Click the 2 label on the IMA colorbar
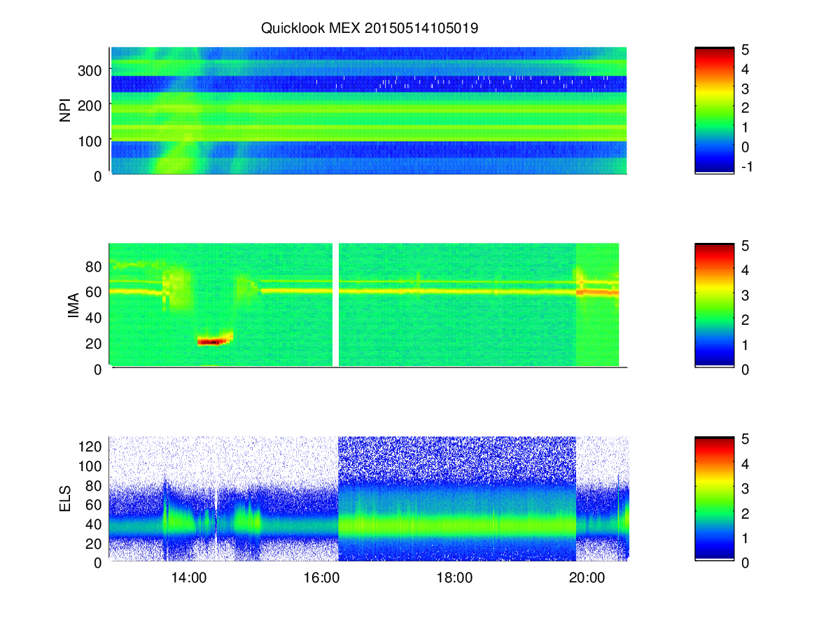 click(745, 320)
